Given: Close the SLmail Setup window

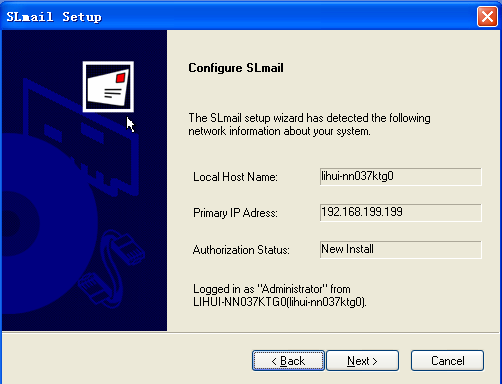Looking at the screenshot, I should [487, 16].
